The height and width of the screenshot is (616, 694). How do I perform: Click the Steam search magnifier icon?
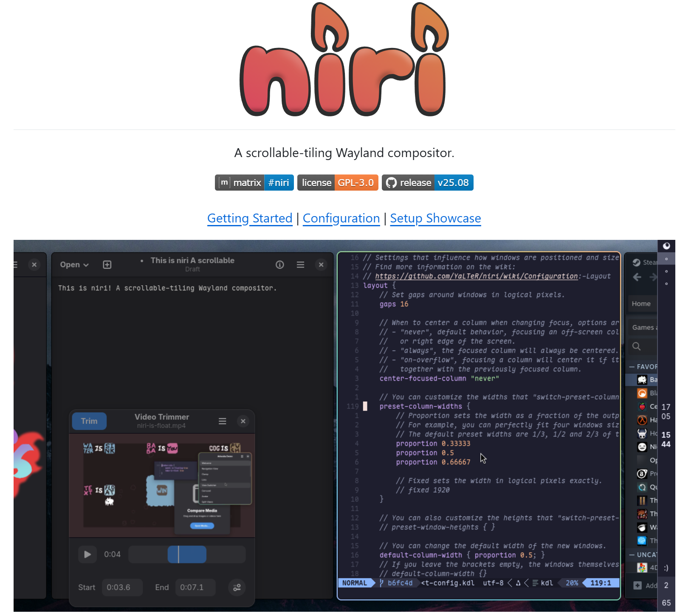click(x=636, y=346)
